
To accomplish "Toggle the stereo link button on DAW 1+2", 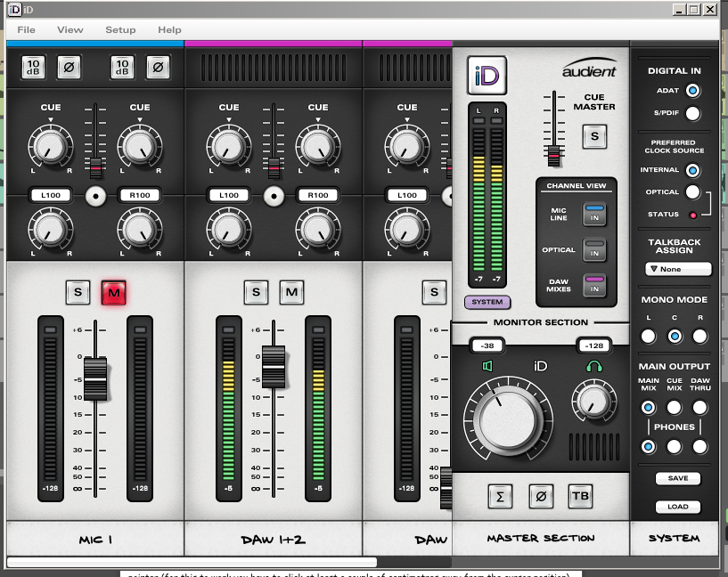I will click(274, 196).
